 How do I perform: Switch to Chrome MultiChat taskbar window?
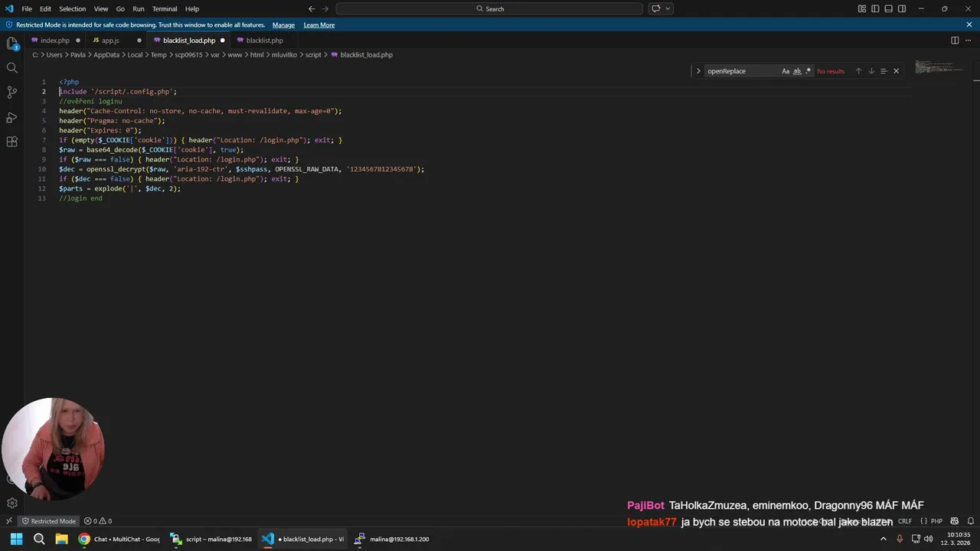click(119, 539)
